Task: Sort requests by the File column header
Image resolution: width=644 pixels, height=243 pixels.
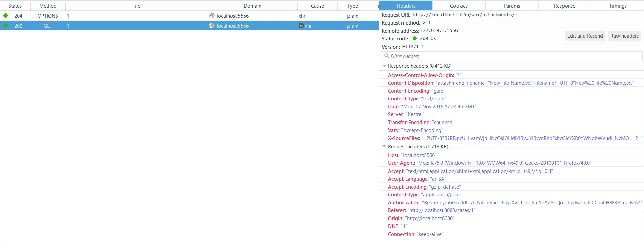Action: point(136,6)
